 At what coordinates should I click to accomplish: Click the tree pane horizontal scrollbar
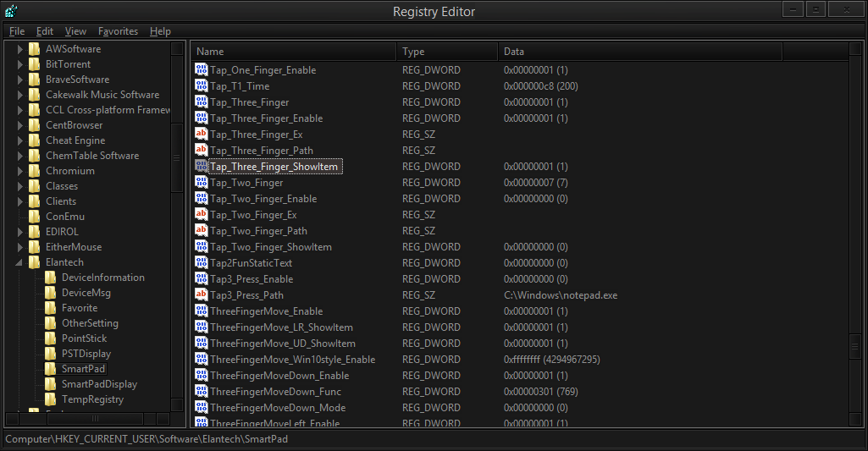pos(93,418)
